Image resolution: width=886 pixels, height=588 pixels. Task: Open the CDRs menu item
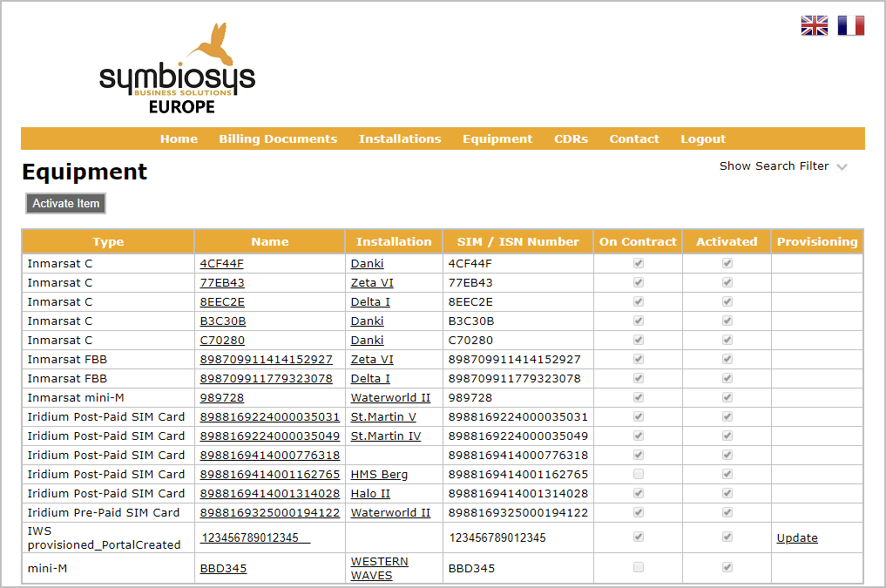(x=571, y=139)
